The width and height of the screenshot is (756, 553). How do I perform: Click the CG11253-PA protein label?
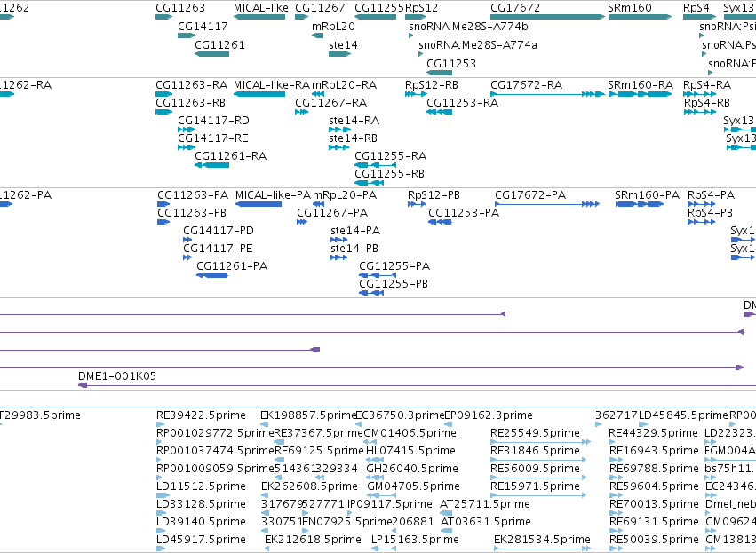point(464,213)
